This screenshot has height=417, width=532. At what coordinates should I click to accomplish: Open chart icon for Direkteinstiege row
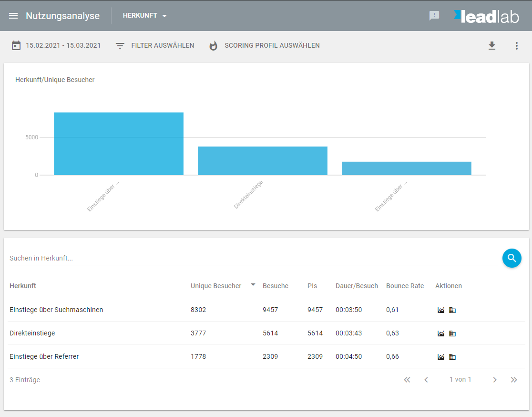[441, 334]
